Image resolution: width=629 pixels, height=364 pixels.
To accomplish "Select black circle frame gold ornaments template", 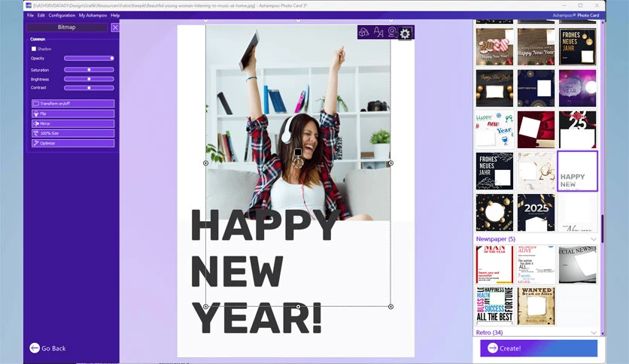I will 494,213.
